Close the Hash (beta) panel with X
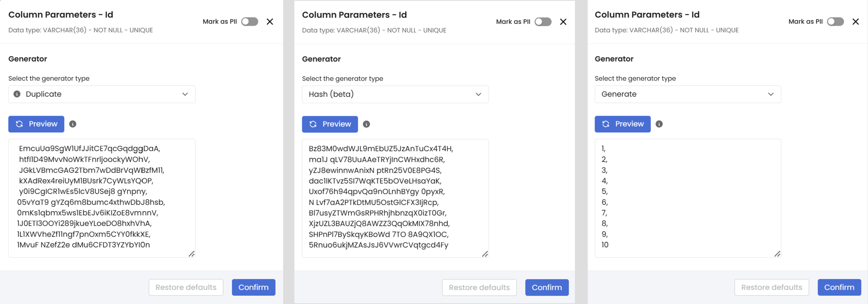This screenshot has width=868, height=304. click(x=563, y=22)
